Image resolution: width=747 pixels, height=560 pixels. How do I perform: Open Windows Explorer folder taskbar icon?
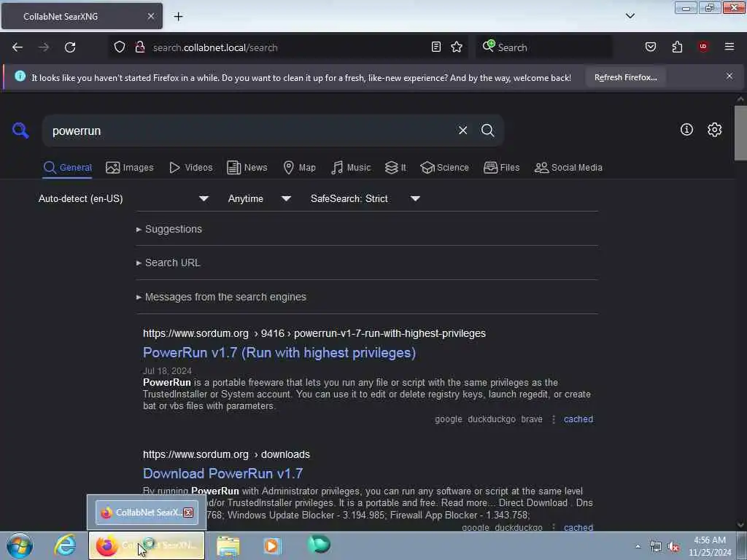coord(228,546)
